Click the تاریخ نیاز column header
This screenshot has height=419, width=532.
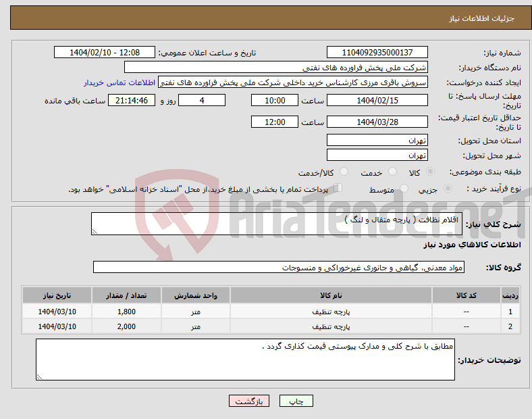(x=57, y=295)
